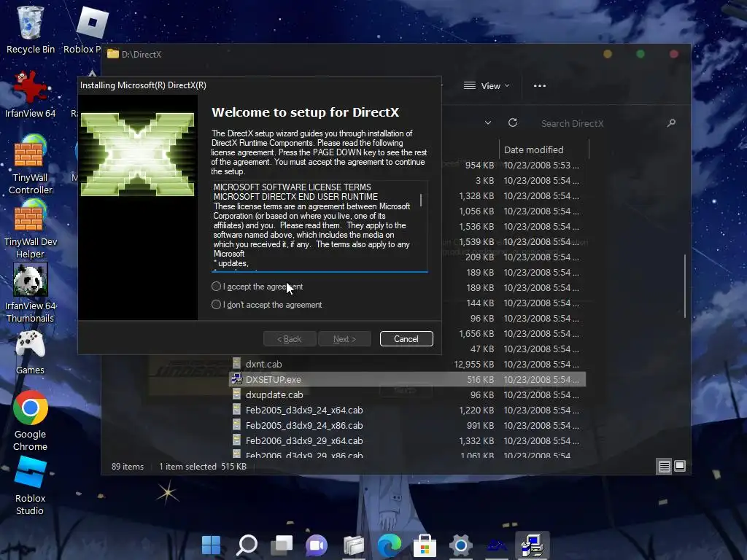The image size is (747, 560).
Task: Click the license text scrollbar
Action: [x=421, y=200]
